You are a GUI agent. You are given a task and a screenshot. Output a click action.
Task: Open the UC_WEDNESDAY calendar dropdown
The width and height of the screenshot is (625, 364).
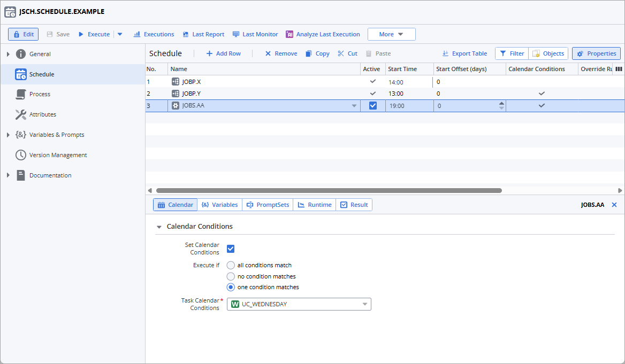(x=365, y=304)
